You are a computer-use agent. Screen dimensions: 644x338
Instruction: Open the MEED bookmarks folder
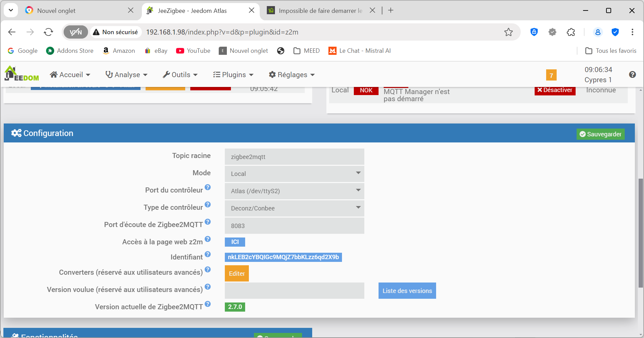tap(306, 51)
